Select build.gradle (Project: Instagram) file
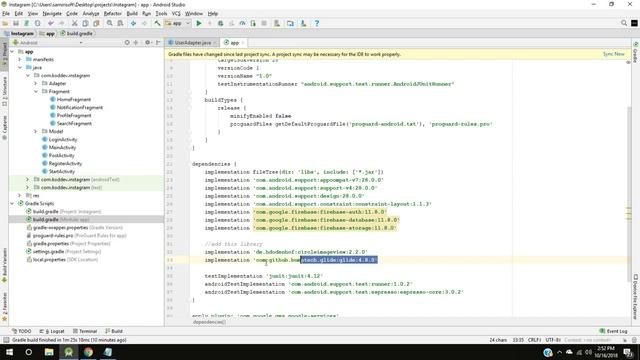 [x=63, y=211]
